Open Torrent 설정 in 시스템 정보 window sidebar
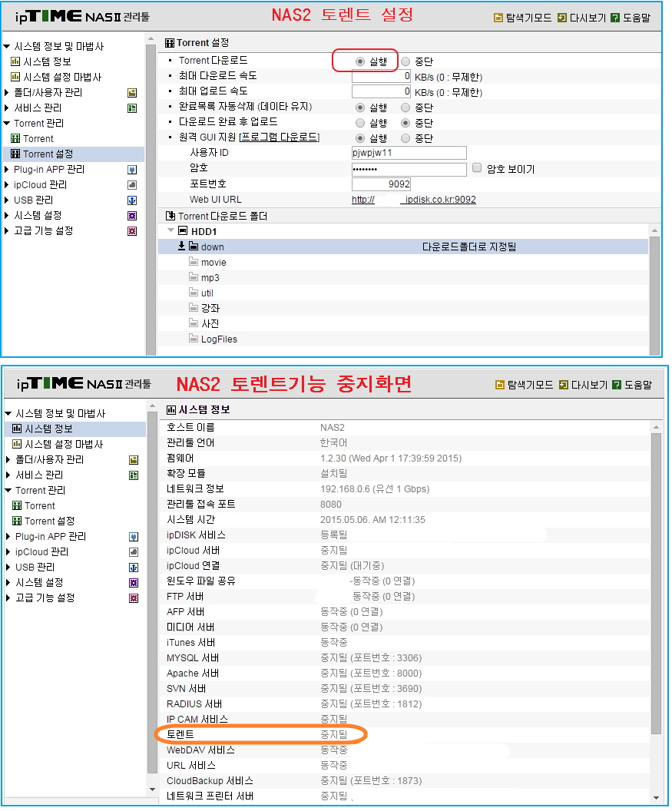This screenshot has width=672, height=811. [50, 521]
